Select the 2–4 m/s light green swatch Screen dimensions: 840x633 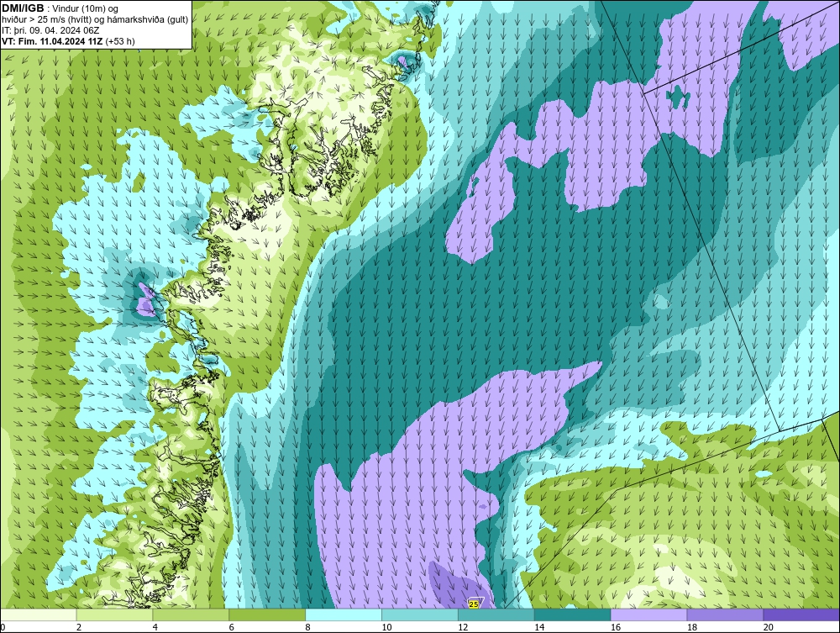click(x=114, y=615)
